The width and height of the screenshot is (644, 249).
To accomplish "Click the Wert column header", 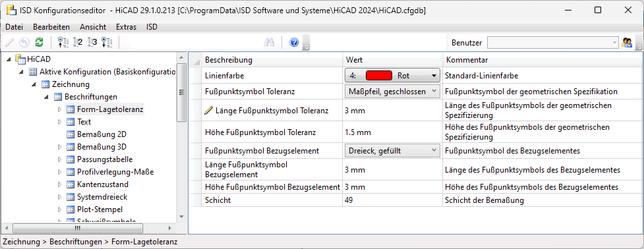I will pos(393,61).
